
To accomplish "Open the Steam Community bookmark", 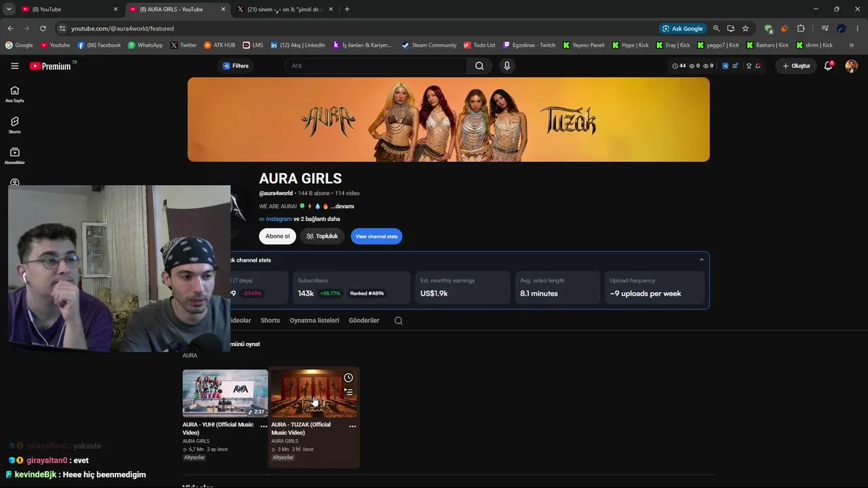I will click(429, 45).
